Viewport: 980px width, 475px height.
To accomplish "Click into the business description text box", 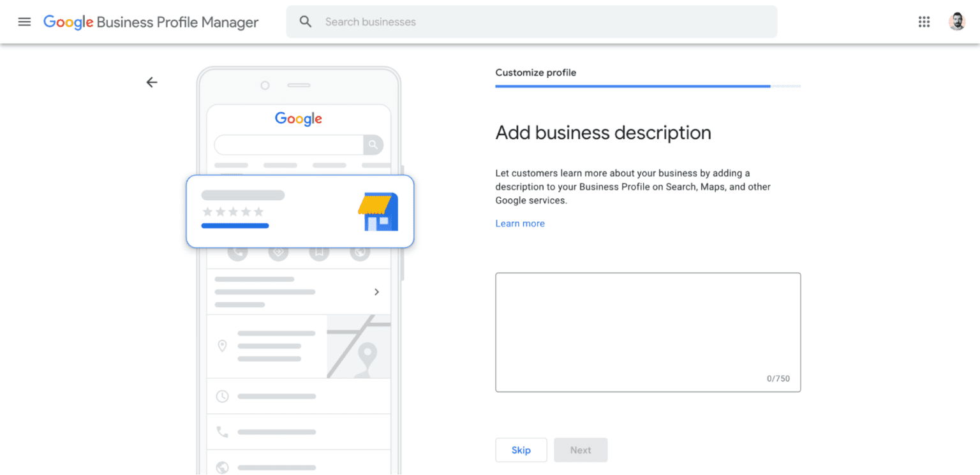I will point(648,332).
